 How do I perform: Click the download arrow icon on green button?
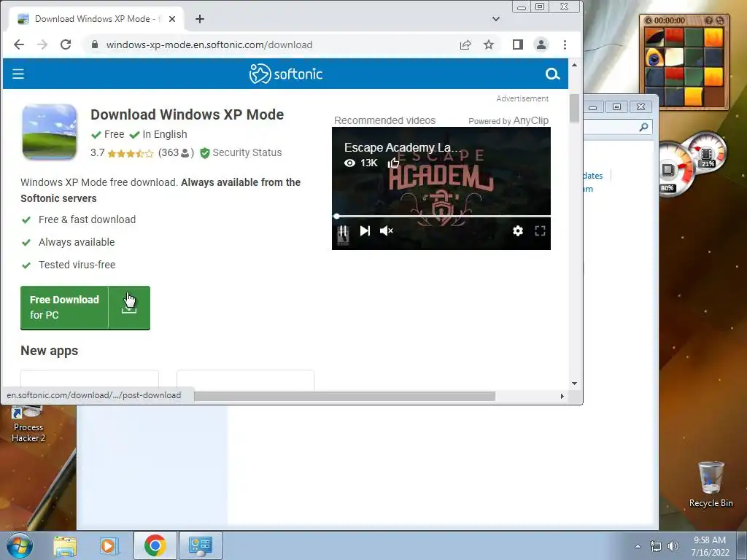pyautogui.click(x=129, y=308)
